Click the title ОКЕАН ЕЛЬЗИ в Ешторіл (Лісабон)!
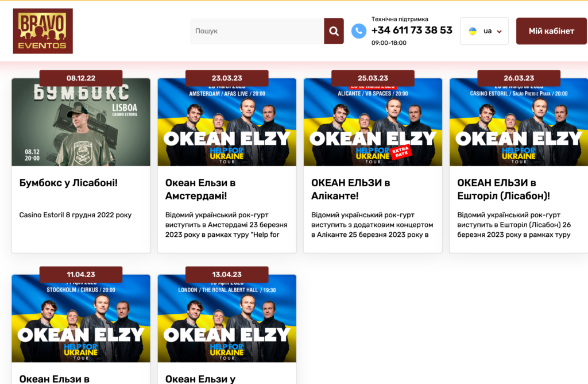 tap(503, 189)
